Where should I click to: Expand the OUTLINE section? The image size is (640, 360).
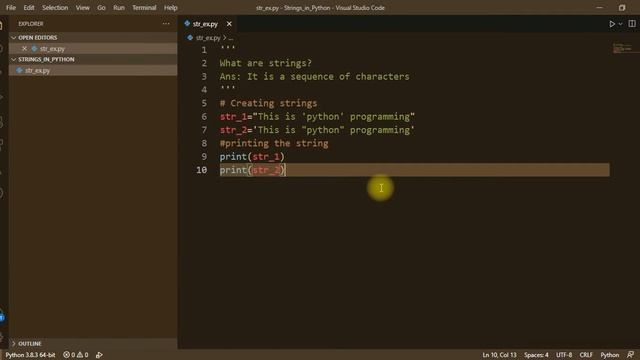93,344
